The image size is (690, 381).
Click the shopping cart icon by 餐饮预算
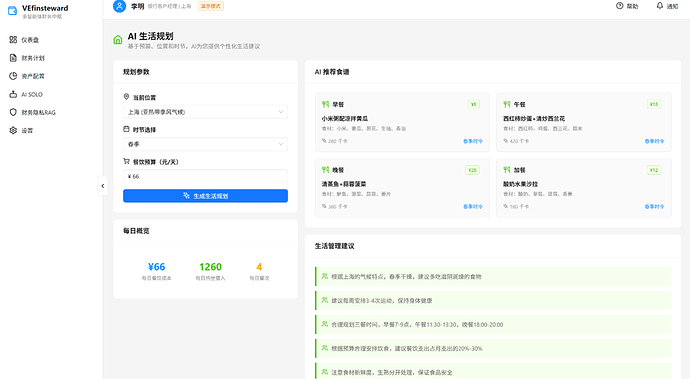[x=126, y=161]
